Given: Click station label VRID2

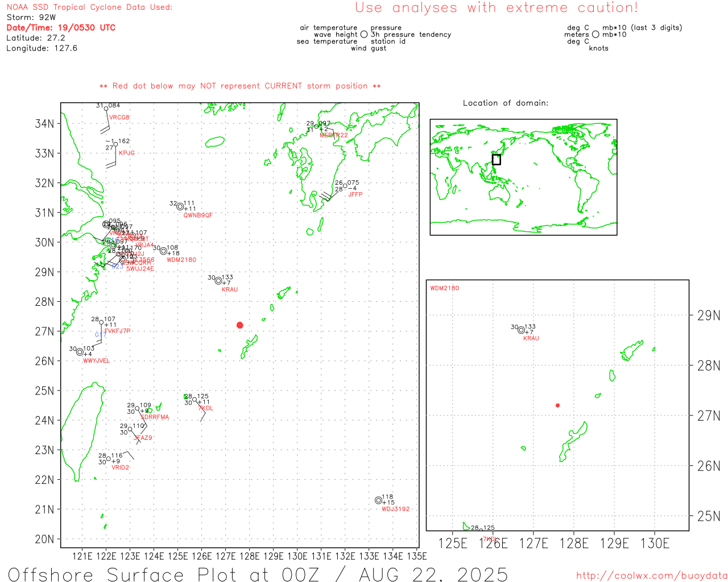Looking at the screenshot, I should coord(121,468).
